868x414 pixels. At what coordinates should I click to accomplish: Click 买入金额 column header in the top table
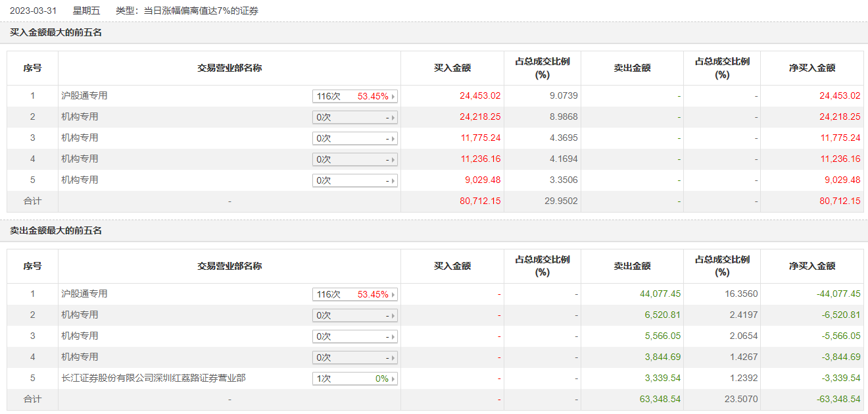pyautogui.click(x=452, y=68)
